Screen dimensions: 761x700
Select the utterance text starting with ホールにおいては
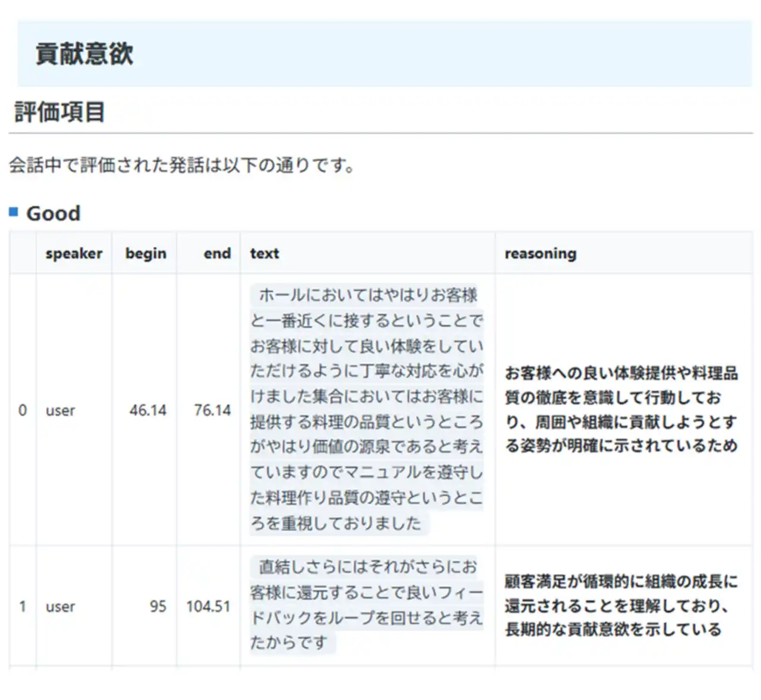[x=367, y=409]
